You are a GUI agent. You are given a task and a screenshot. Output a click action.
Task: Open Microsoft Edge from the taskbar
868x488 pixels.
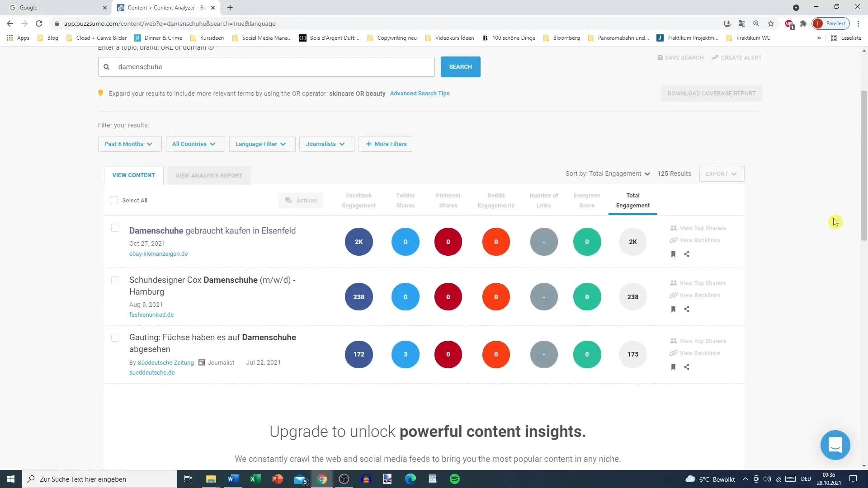point(410,479)
